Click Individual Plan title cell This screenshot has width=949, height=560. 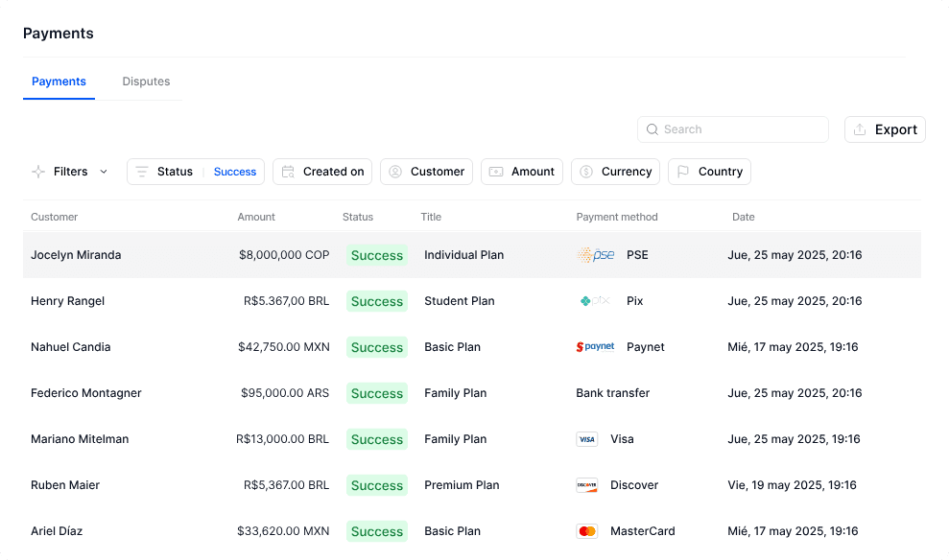pos(464,255)
